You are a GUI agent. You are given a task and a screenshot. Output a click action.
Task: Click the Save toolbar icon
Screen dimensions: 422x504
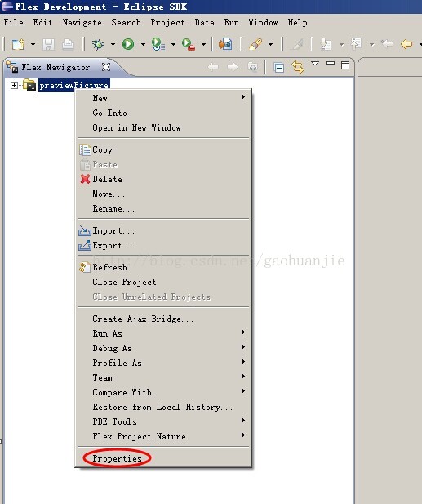[x=48, y=44]
